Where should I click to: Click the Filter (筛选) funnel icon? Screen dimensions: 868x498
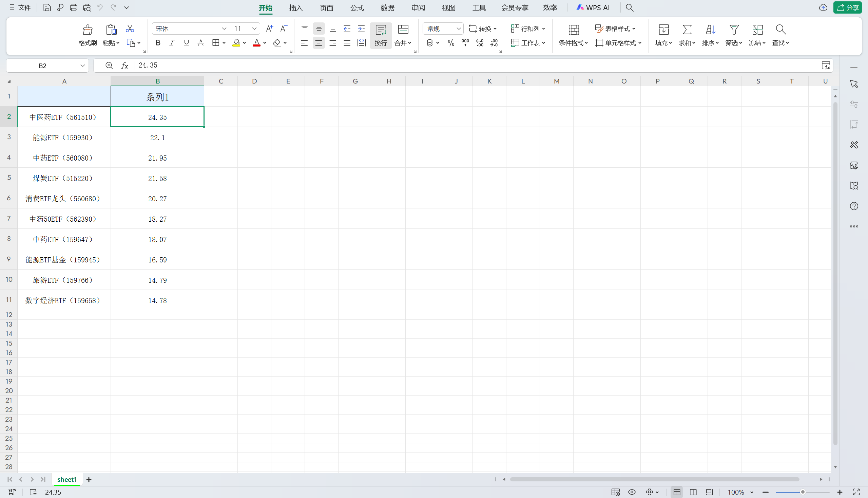[x=734, y=30]
